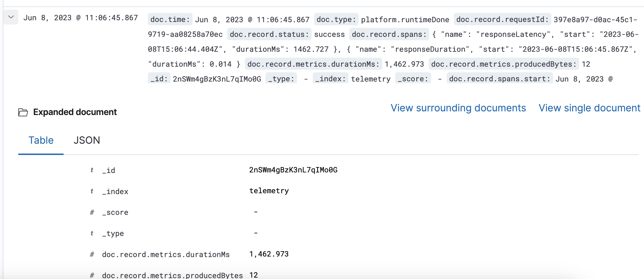Switch to the JSON tab
The image size is (644, 279).
[87, 140]
